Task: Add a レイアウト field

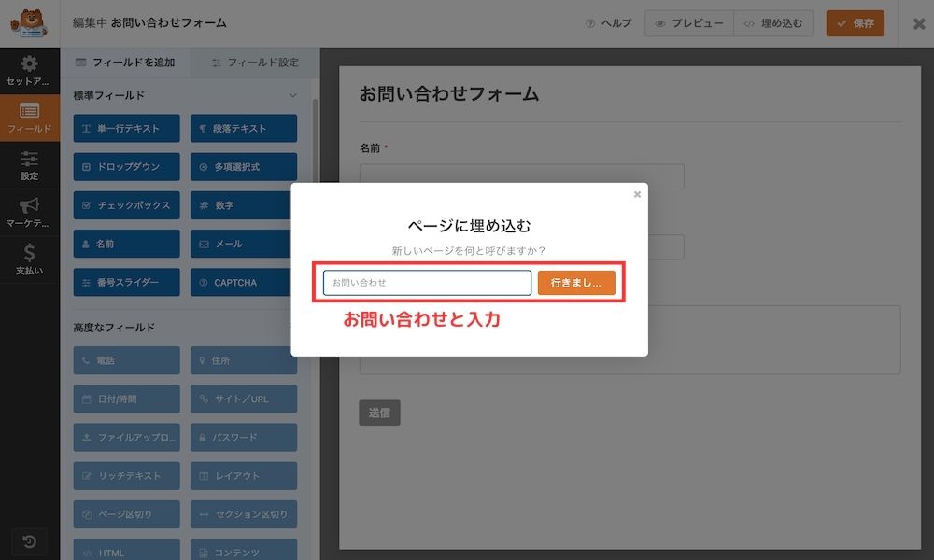Action: point(244,476)
